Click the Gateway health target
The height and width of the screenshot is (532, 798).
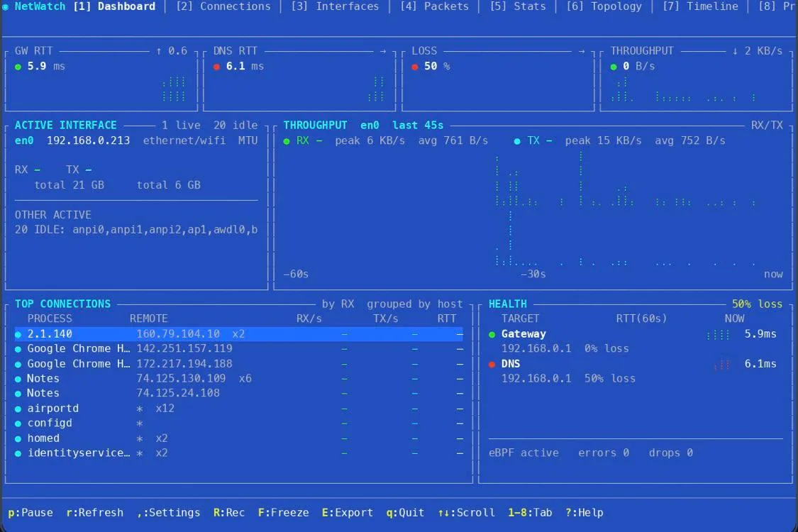(523, 334)
